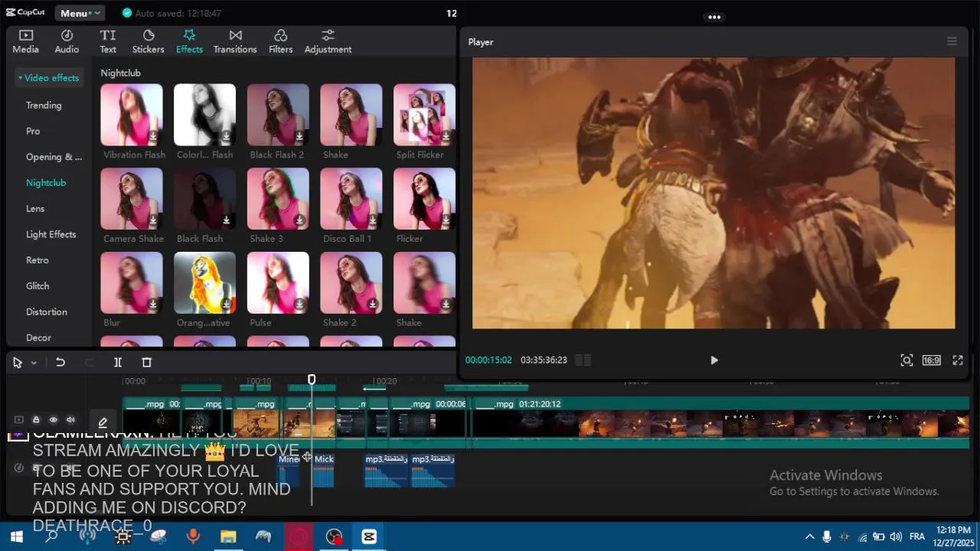This screenshot has height=551, width=980.
Task: Open the Audio tab
Action: coord(67,42)
